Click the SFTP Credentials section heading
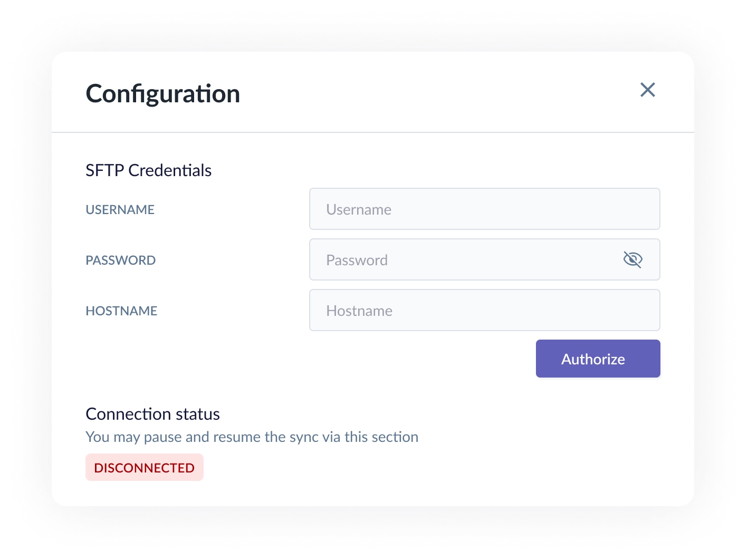 (149, 170)
